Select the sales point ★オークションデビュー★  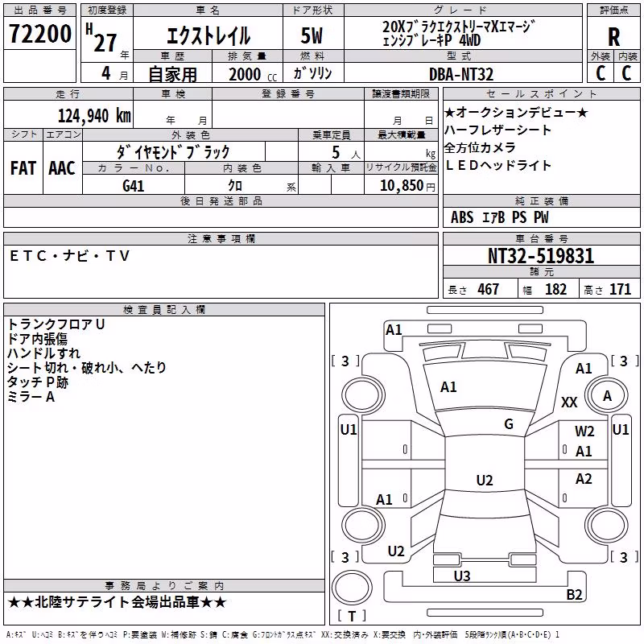(x=516, y=112)
